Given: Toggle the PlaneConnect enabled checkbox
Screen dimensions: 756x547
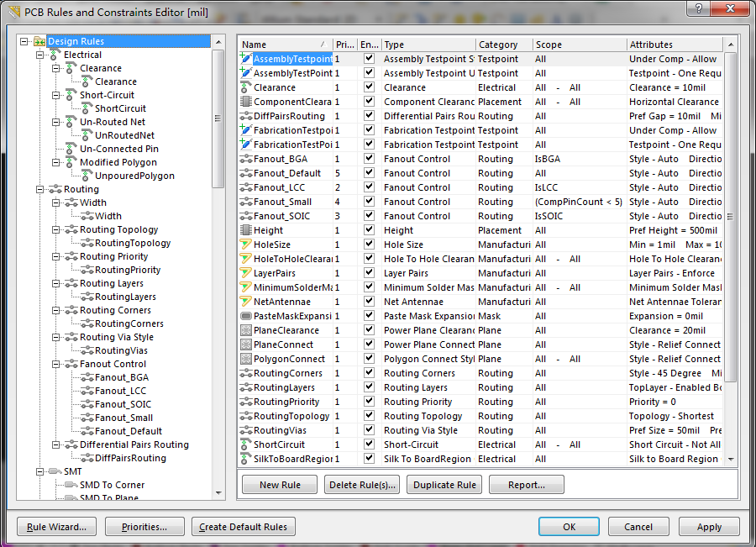Looking at the screenshot, I should (369, 345).
